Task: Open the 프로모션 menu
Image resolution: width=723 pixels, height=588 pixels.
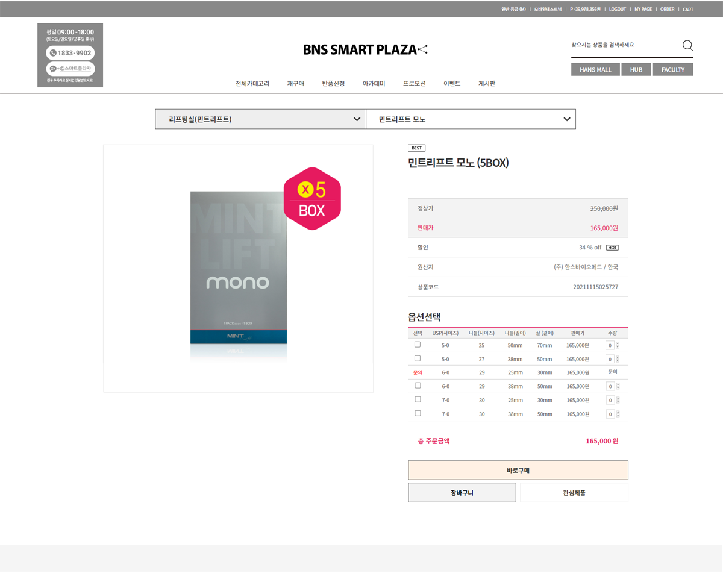Action: tap(415, 84)
